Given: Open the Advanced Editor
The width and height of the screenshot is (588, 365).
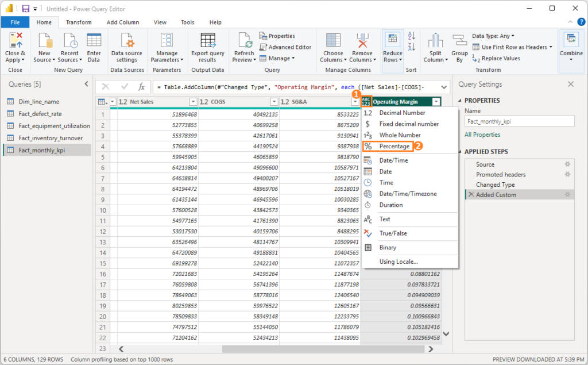Looking at the screenshot, I should [285, 47].
